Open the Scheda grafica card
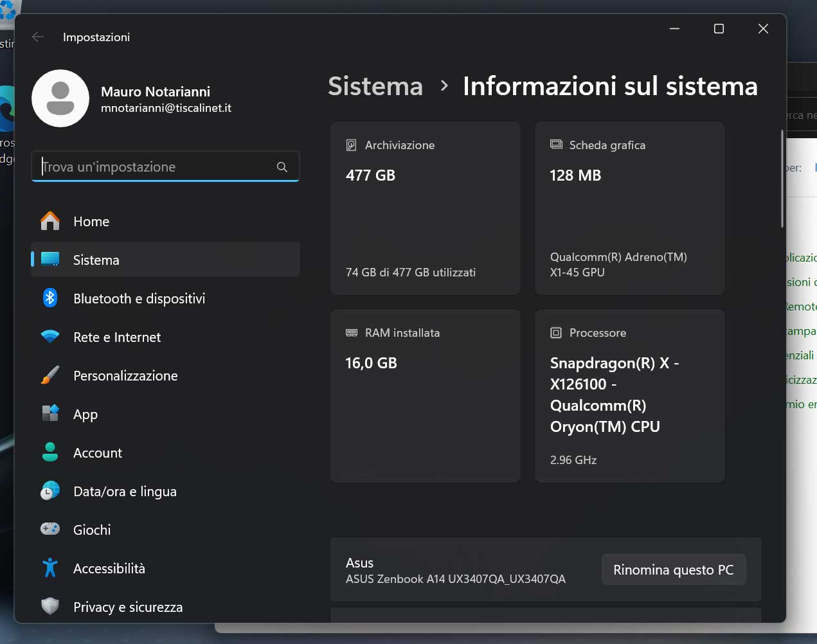Image resolution: width=817 pixels, height=644 pixels. click(x=629, y=208)
